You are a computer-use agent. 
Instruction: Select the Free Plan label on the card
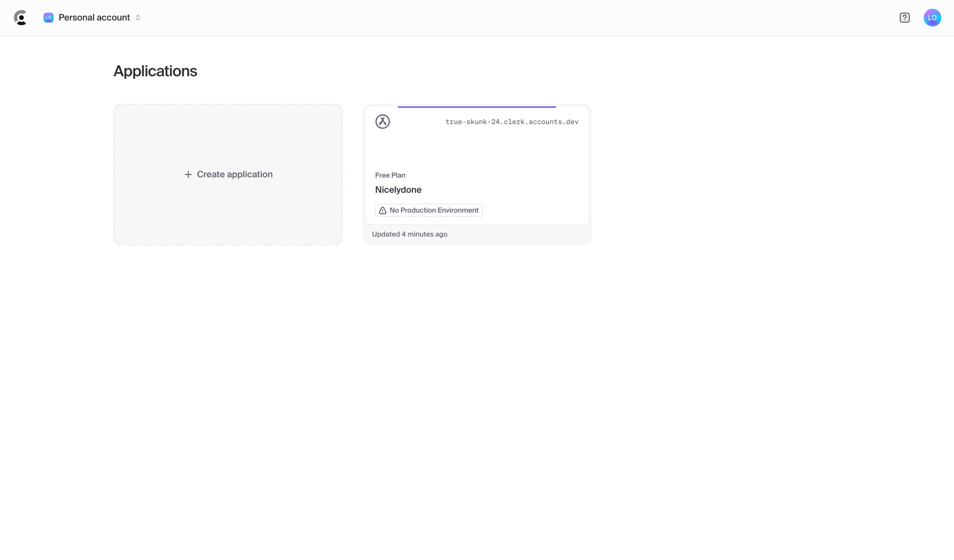point(390,175)
